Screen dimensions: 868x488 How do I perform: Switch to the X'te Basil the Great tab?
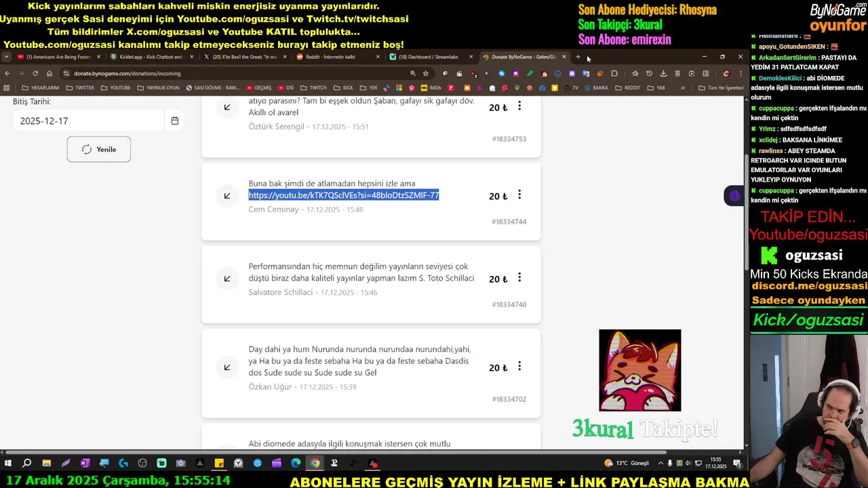coord(244,57)
